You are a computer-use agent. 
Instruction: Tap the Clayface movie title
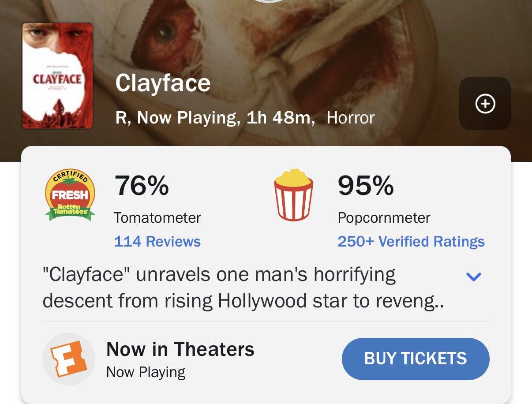coord(163,83)
